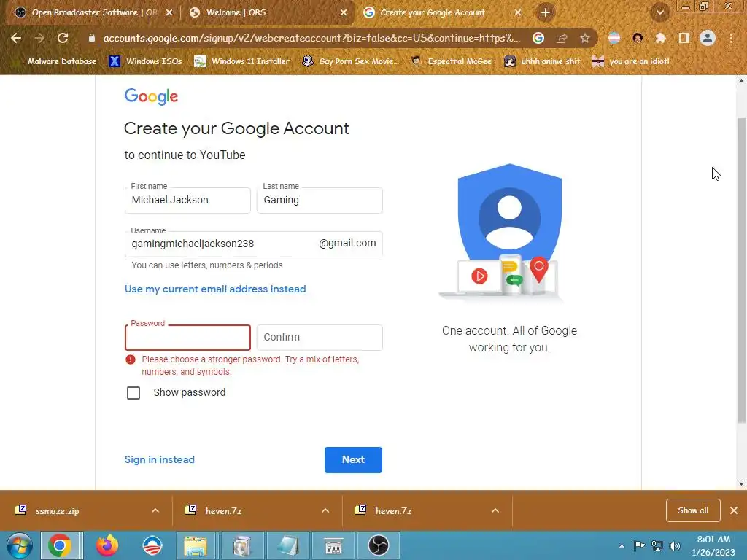
Task: Click the padlock site info icon
Action: click(92, 38)
